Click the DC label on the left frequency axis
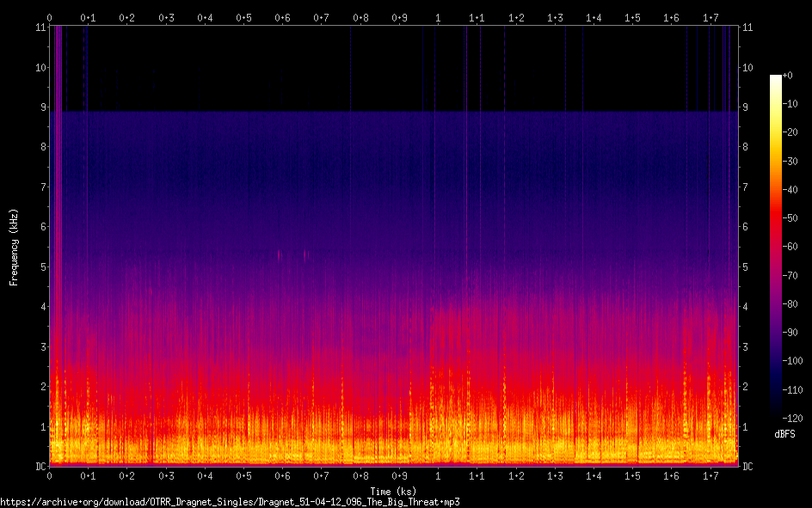This screenshot has width=812, height=508. click(x=40, y=467)
